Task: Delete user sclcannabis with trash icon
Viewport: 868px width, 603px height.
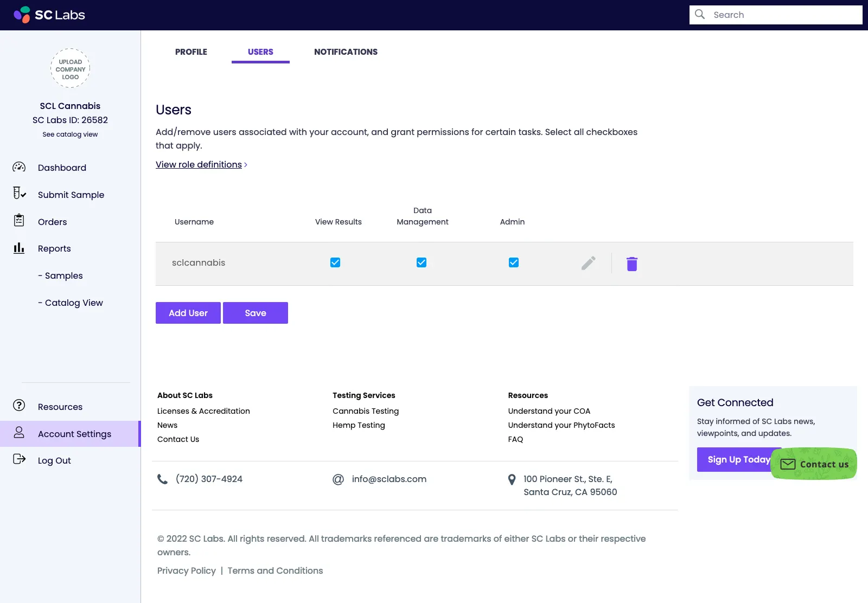Action: click(x=632, y=264)
